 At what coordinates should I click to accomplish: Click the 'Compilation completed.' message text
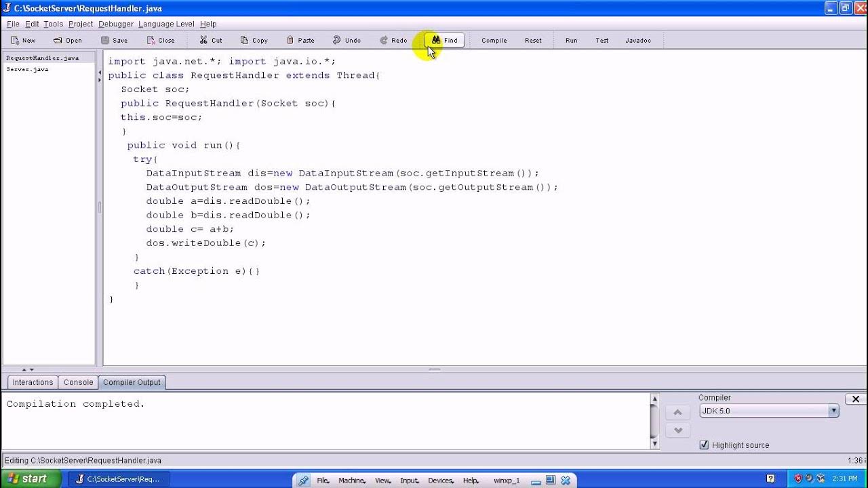click(75, 404)
